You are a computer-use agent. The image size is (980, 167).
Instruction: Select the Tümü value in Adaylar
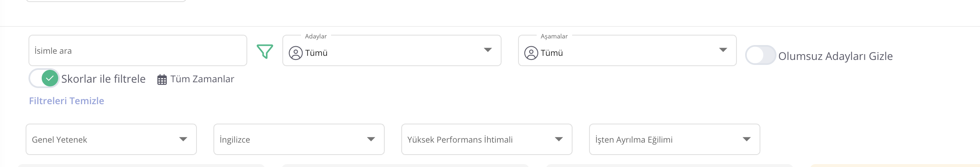click(x=316, y=53)
